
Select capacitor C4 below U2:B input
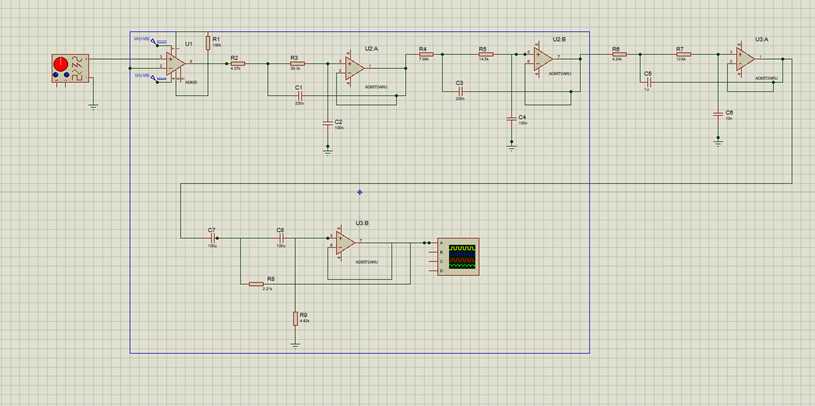(x=511, y=119)
